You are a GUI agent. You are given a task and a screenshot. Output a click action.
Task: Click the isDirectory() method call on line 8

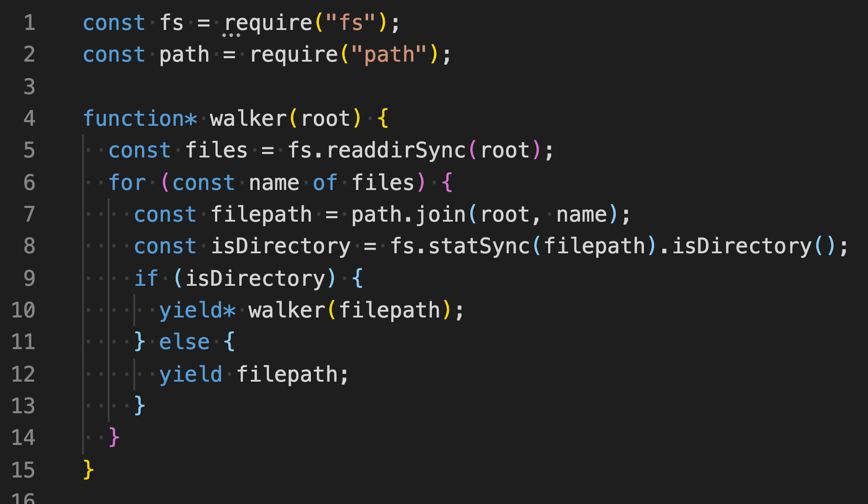click(753, 246)
